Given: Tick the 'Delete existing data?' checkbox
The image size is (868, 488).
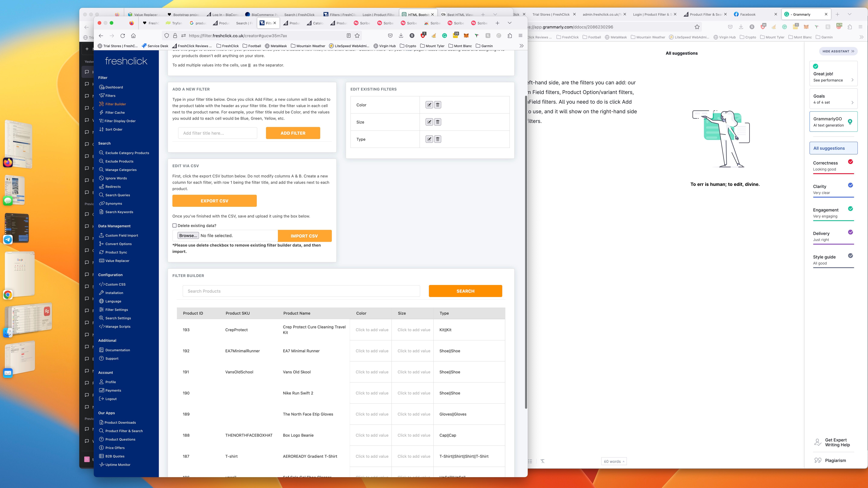Looking at the screenshot, I should (175, 226).
